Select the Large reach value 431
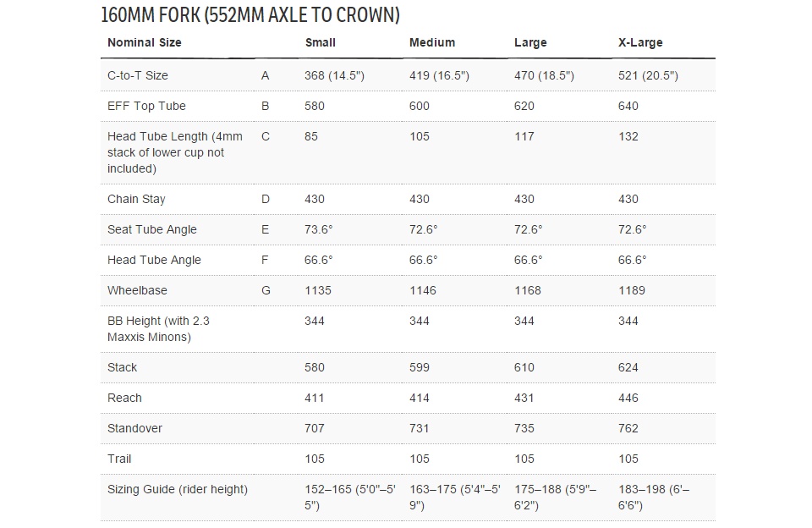Screen dimensions: 812x528 tap(524, 398)
